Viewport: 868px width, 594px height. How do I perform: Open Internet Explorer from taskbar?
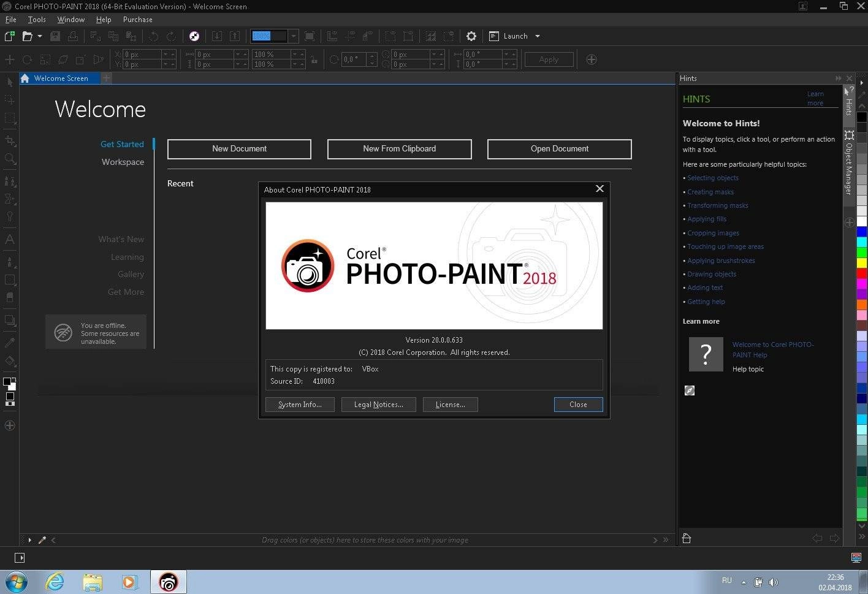coord(55,582)
